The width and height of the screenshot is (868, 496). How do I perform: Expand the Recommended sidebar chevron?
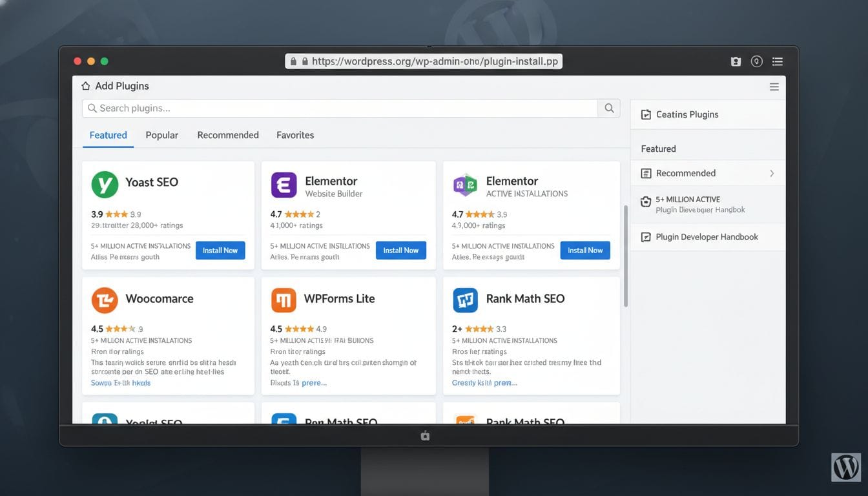pos(772,173)
